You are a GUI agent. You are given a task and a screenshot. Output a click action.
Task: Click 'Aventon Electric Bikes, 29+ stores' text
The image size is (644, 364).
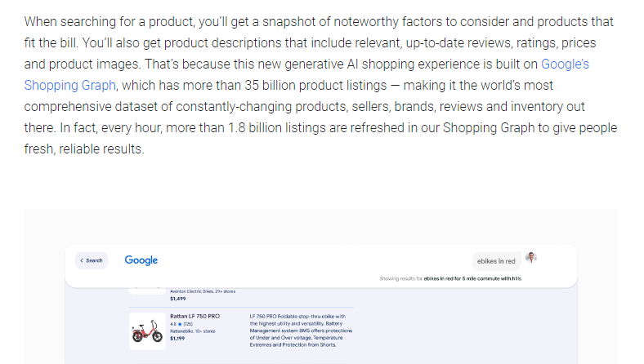(x=207, y=290)
